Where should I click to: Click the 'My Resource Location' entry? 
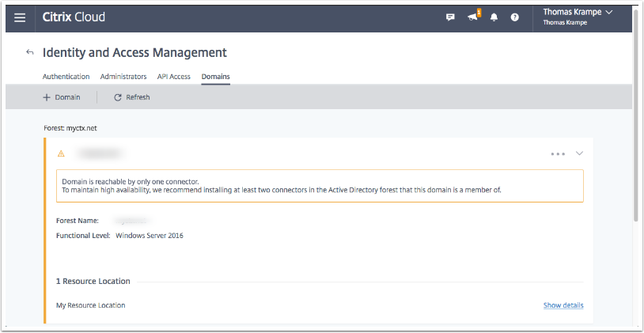pyautogui.click(x=91, y=305)
